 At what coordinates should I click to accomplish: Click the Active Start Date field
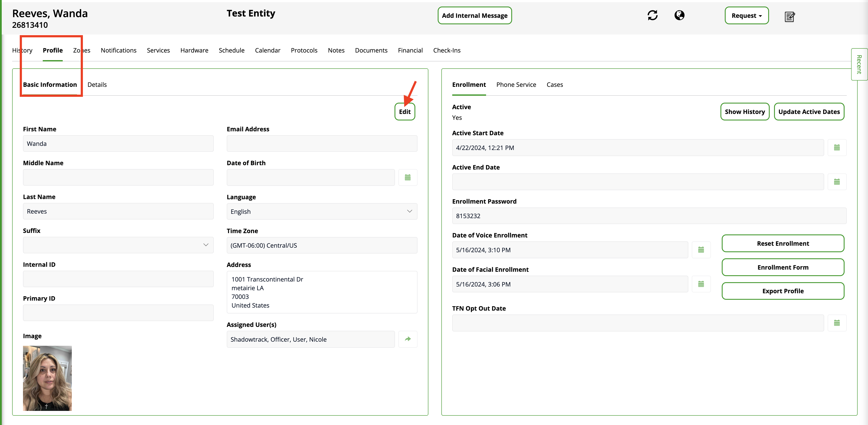(x=638, y=148)
